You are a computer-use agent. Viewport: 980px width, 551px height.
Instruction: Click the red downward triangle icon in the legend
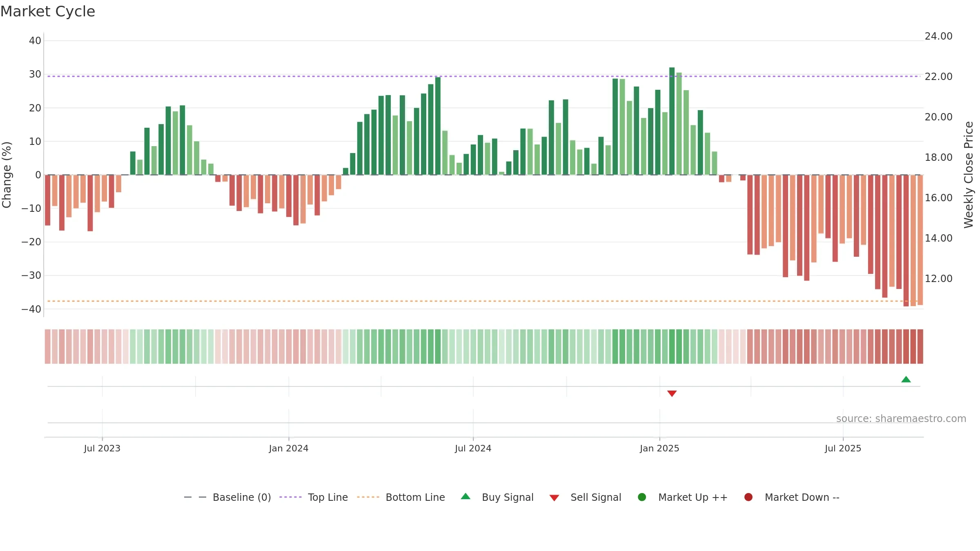pos(554,498)
